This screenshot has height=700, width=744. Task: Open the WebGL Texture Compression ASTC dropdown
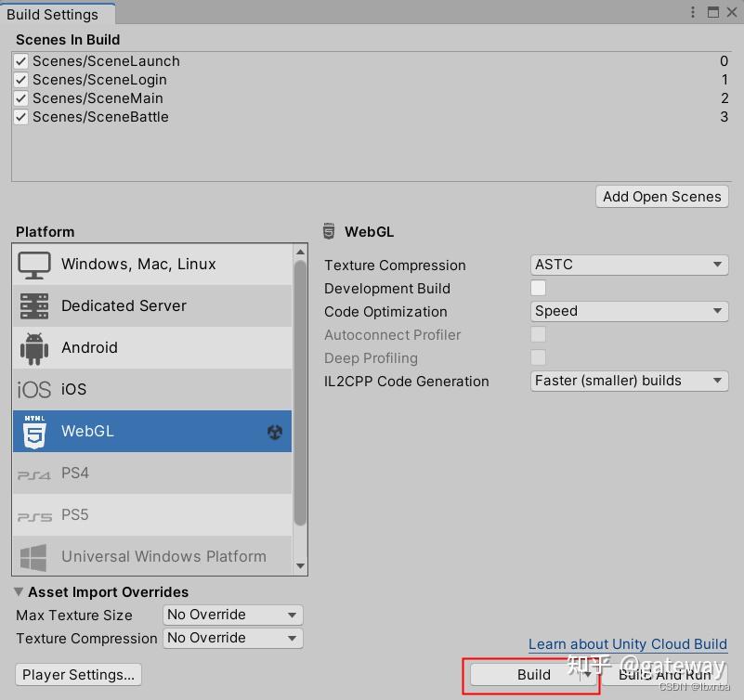629,265
